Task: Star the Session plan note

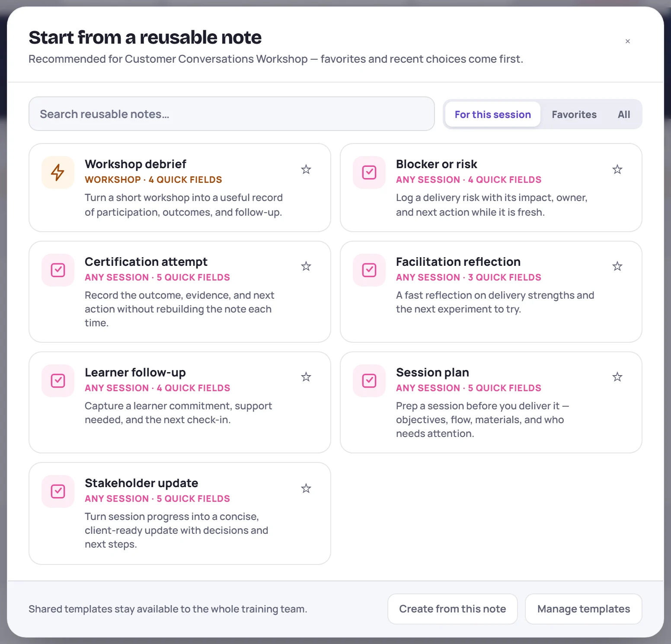Action: 617,377
